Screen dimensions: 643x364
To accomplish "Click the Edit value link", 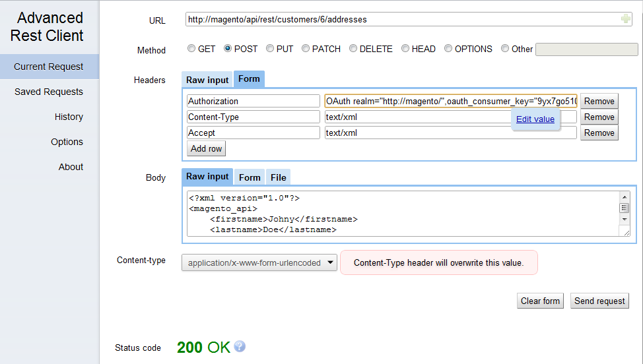I will point(535,119).
